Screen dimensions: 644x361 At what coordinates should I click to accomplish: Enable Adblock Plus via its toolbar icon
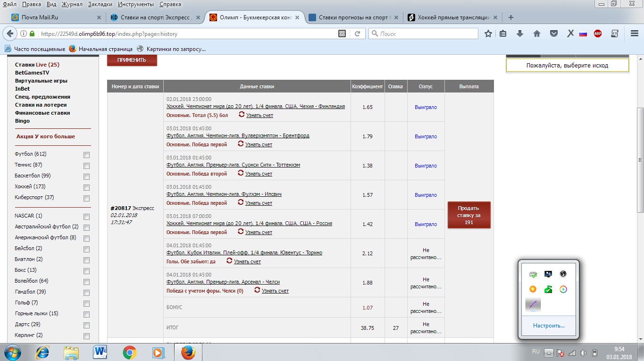click(x=597, y=34)
